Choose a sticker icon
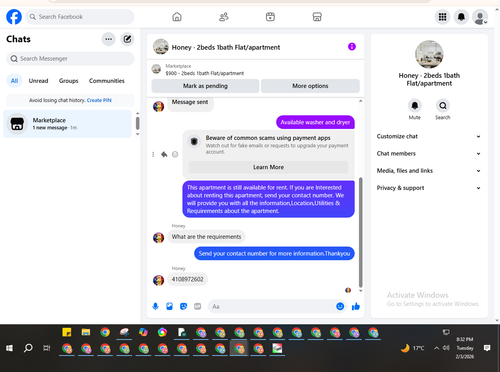The width and height of the screenshot is (500, 372). (x=183, y=306)
